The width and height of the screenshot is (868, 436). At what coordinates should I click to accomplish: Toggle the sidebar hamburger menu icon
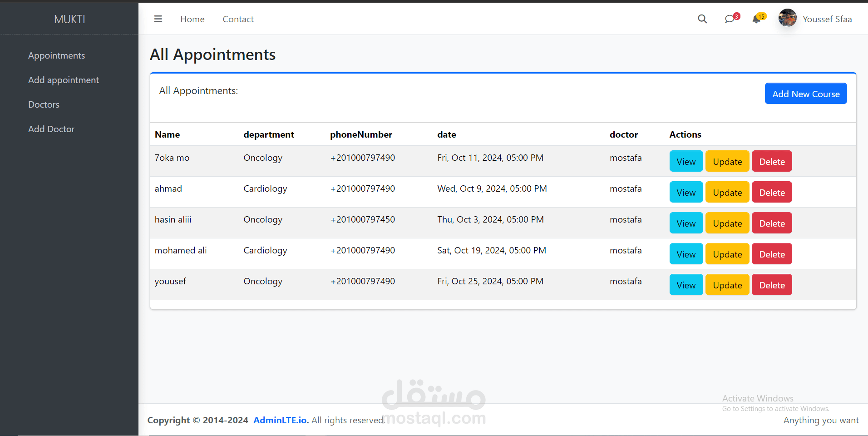[158, 19]
